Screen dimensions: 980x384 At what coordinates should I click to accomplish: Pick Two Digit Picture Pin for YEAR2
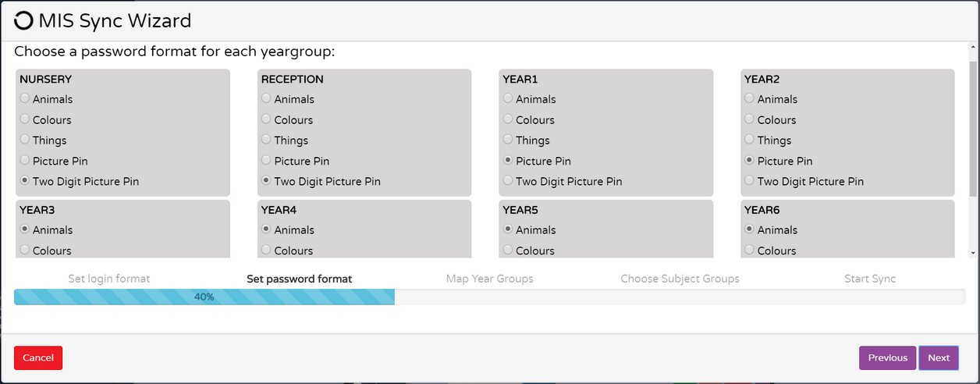pos(750,182)
